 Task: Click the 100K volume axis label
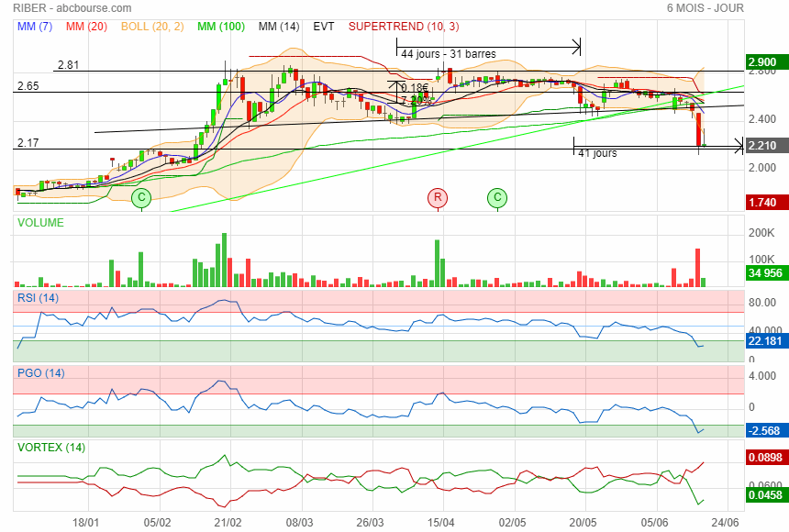761,260
